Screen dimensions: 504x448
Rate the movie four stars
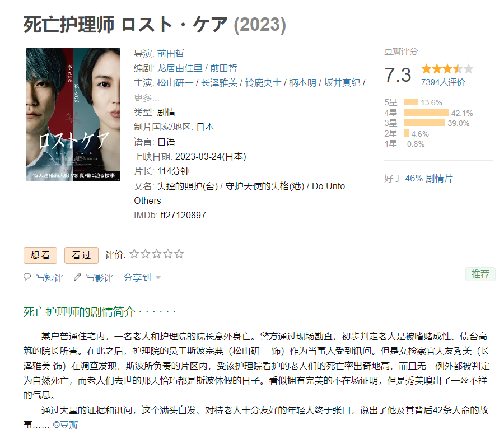pyautogui.click(x=168, y=254)
